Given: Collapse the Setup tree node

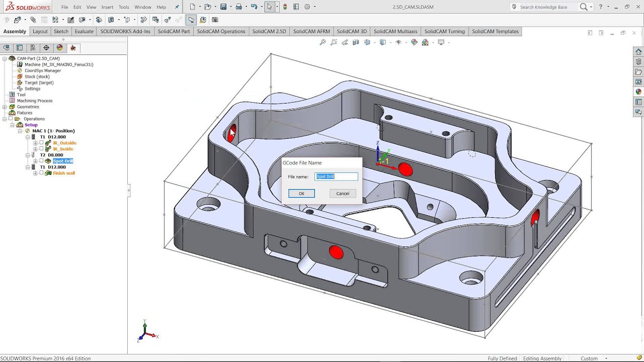Looking at the screenshot, I should point(12,125).
